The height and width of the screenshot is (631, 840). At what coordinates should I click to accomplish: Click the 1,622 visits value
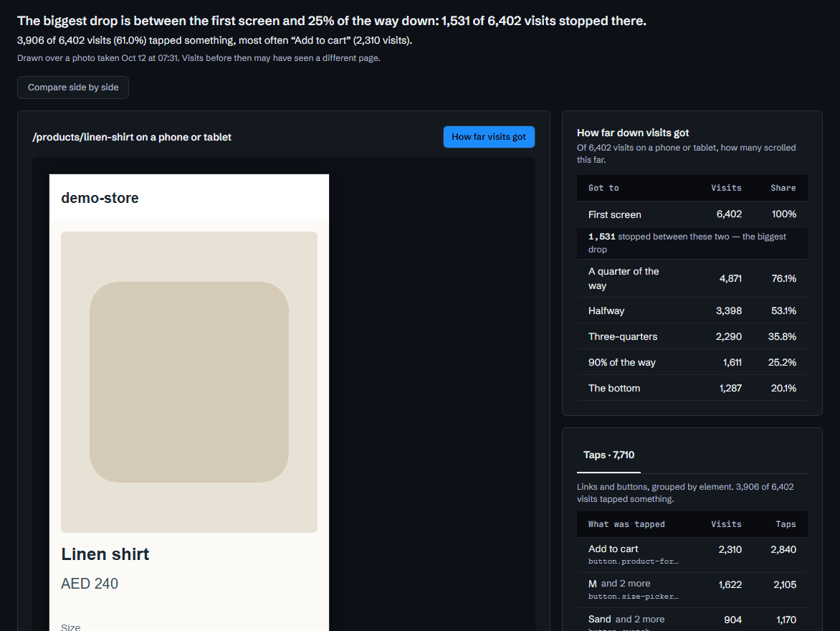click(x=730, y=584)
